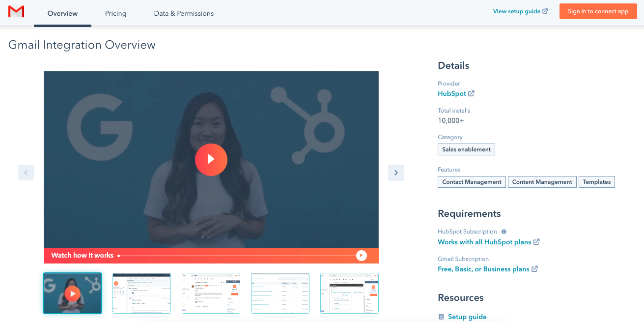Open Free, Basic, or Business plans link

coord(483,269)
